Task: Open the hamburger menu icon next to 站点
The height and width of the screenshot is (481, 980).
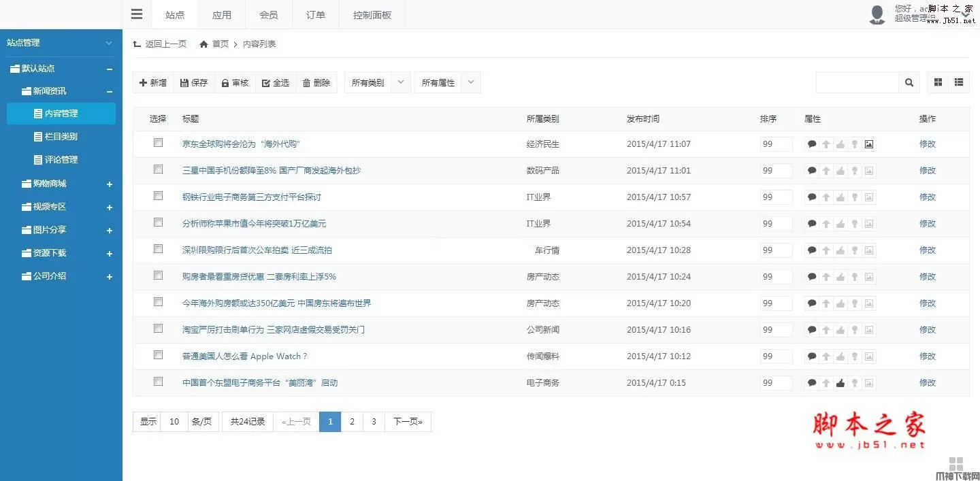Action: [136, 14]
